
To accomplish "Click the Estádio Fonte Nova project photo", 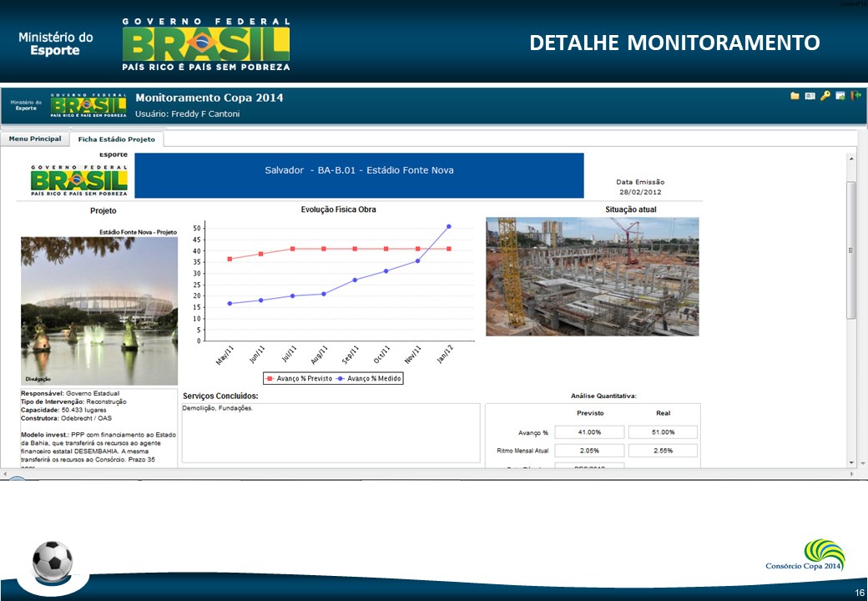I will pyautogui.click(x=99, y=311).
